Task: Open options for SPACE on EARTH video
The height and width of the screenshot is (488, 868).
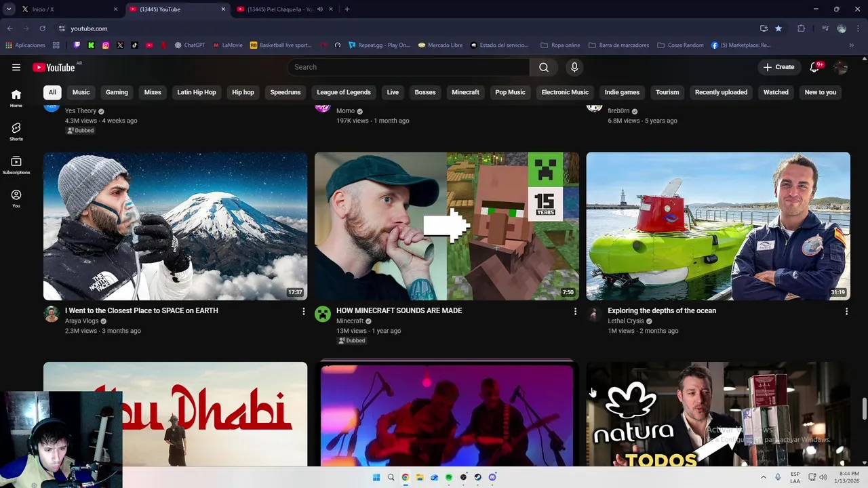Action: [x=303, y=311]
